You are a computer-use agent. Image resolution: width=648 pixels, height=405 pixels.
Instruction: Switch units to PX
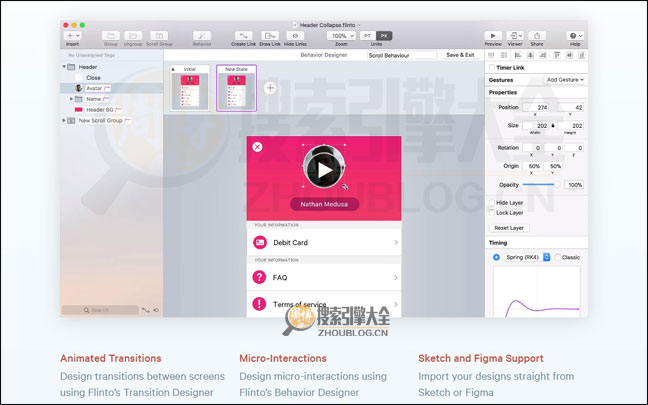pos(384,36)
